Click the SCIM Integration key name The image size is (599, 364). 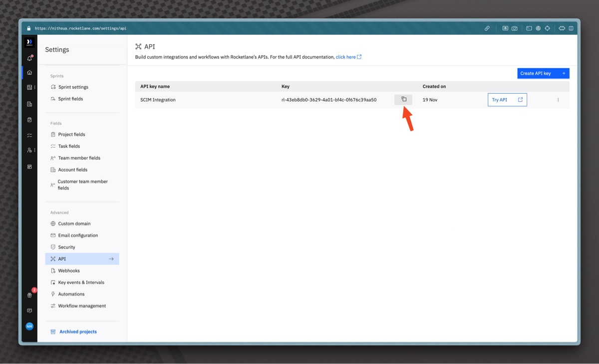[158, 100]
